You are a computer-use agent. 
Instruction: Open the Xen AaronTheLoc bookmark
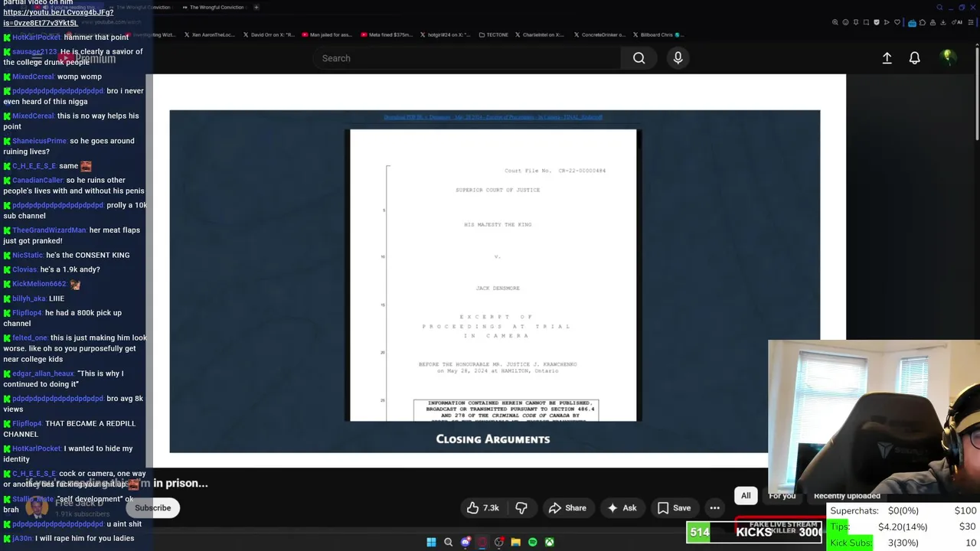210,34
